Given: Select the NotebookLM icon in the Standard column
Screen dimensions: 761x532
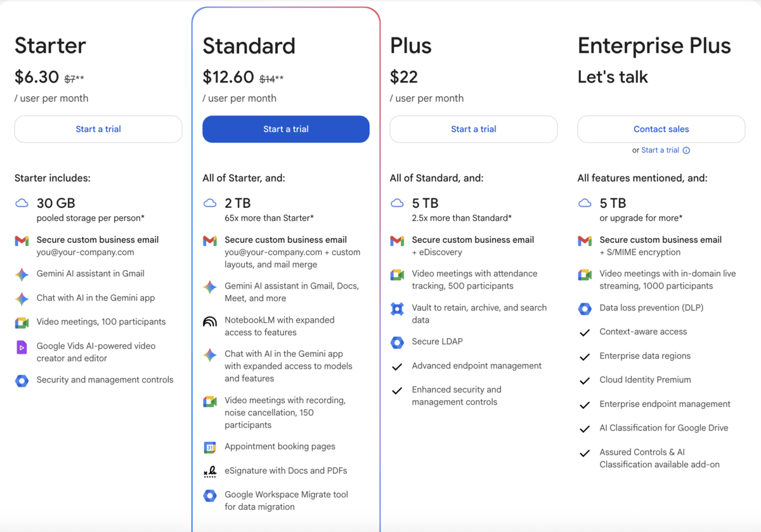Looking at the screenshot, I should point(209,321).
